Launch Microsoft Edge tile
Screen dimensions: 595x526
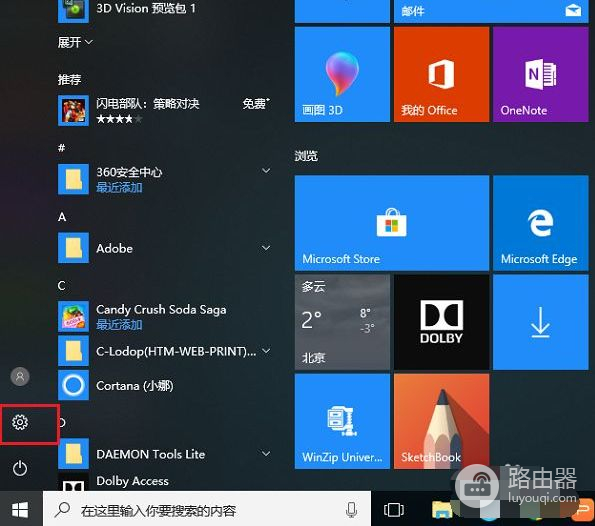coord(541,223)
